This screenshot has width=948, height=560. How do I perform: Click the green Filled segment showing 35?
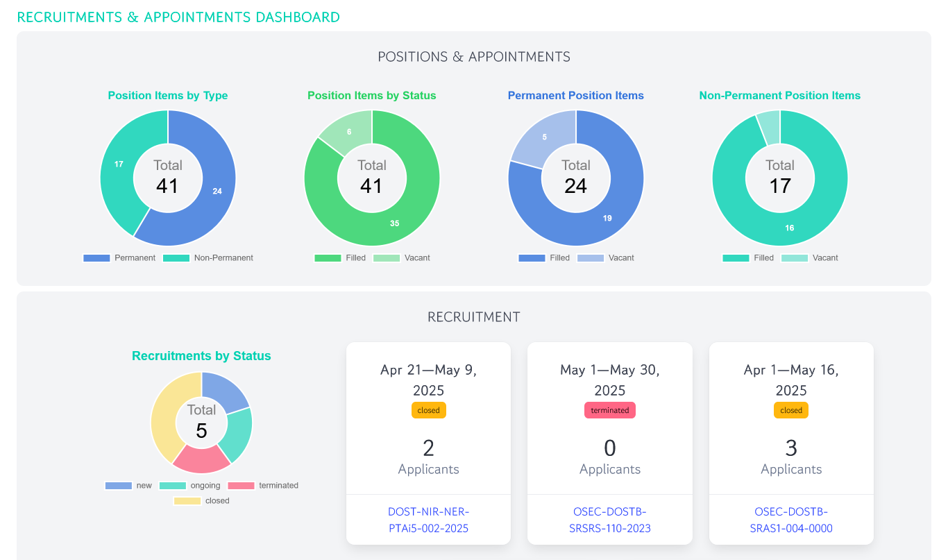pos(393,223)
